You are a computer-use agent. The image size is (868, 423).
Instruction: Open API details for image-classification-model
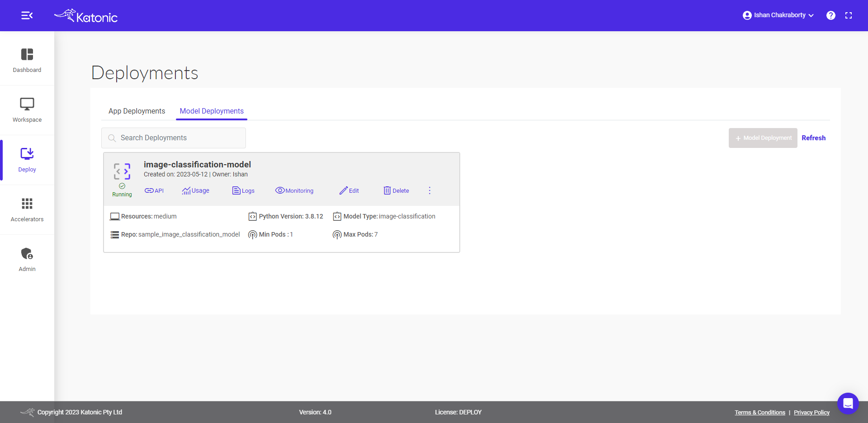154,190
